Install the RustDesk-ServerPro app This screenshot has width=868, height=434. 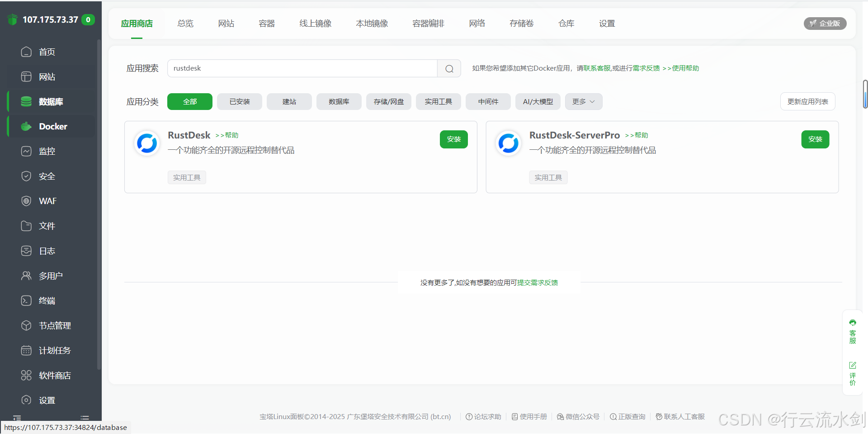[x=815, y=139]
